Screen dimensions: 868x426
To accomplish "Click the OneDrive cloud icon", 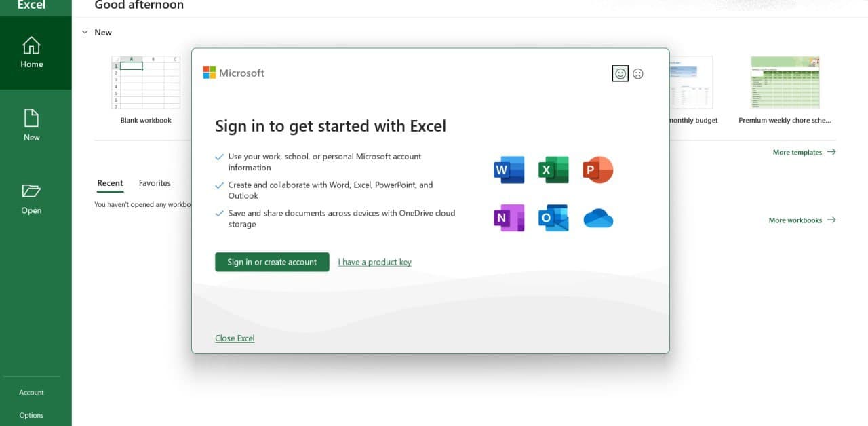I will click(x=598, y=218).
